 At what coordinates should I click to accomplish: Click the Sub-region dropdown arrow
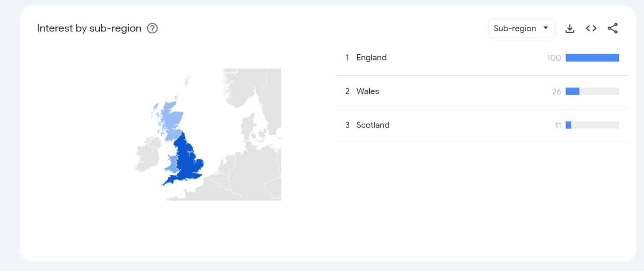546,28
